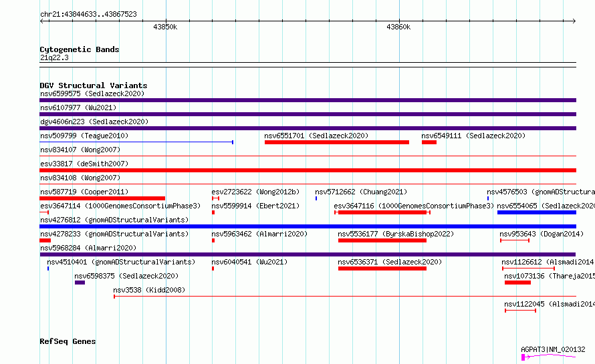Screen dimensions: 595x364
Task: Open the AGPAT3|NM_020132 gene label
Action: pos(553,349)
